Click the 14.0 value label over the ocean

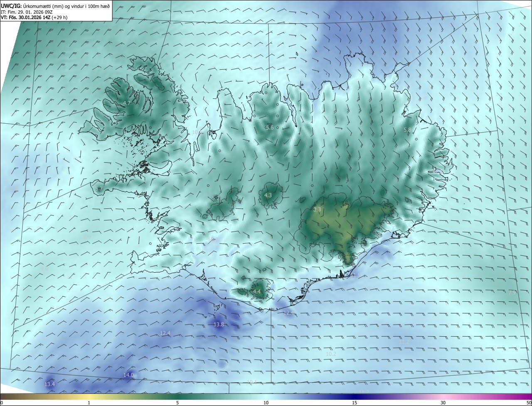pyautogui.click(x=128, y=375)
